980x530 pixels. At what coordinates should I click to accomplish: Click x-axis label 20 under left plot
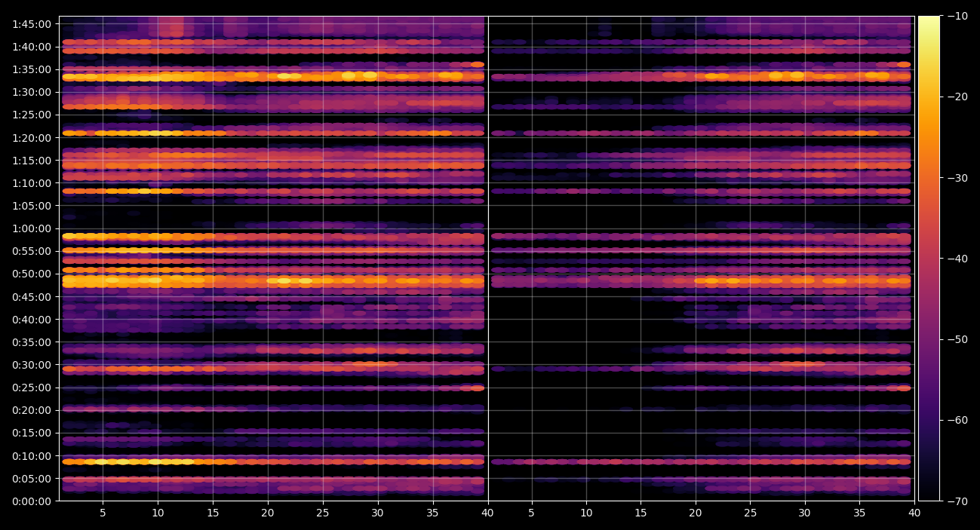point(268,513)
